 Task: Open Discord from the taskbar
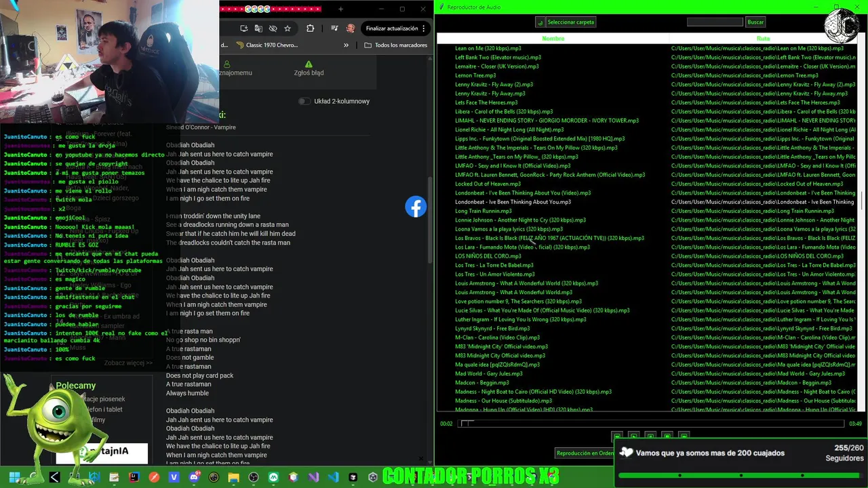pos(195,477)
